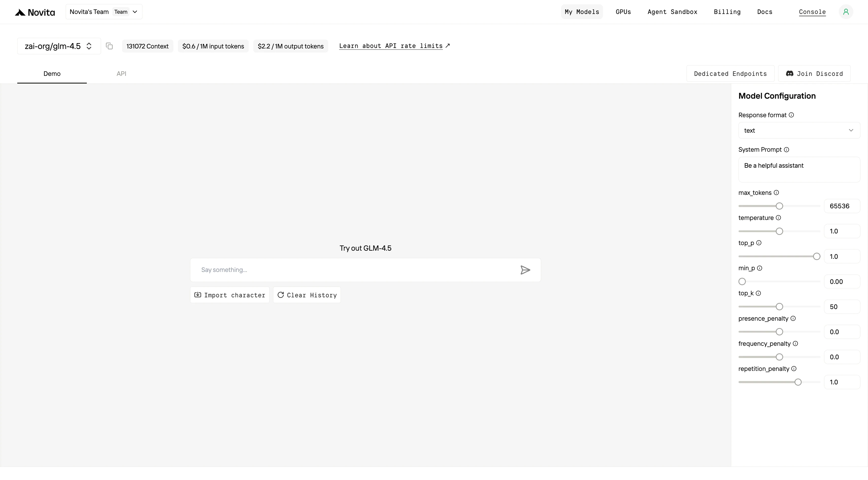Screen dimensions: 868x480
Task: Click the Try out GLM-4.5 heading
Action: click(365, 248)
